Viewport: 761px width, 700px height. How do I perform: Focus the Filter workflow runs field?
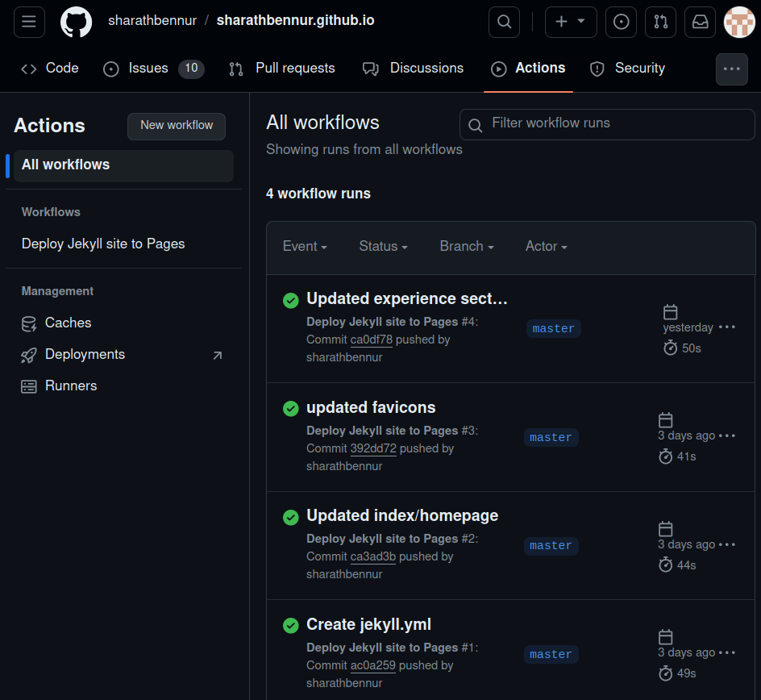click(x=607, y=124)
